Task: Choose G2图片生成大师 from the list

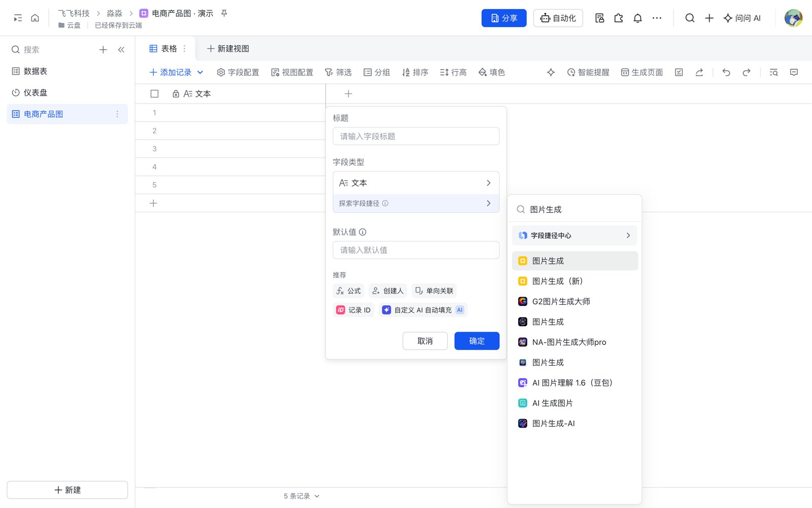Action: 574,302
